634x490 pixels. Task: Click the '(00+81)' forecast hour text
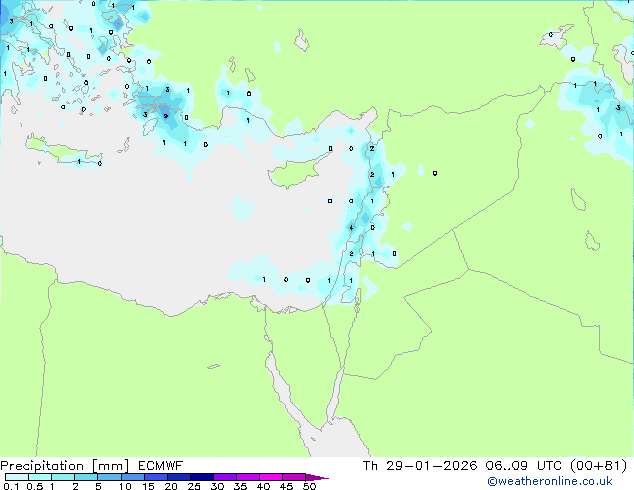598,466
